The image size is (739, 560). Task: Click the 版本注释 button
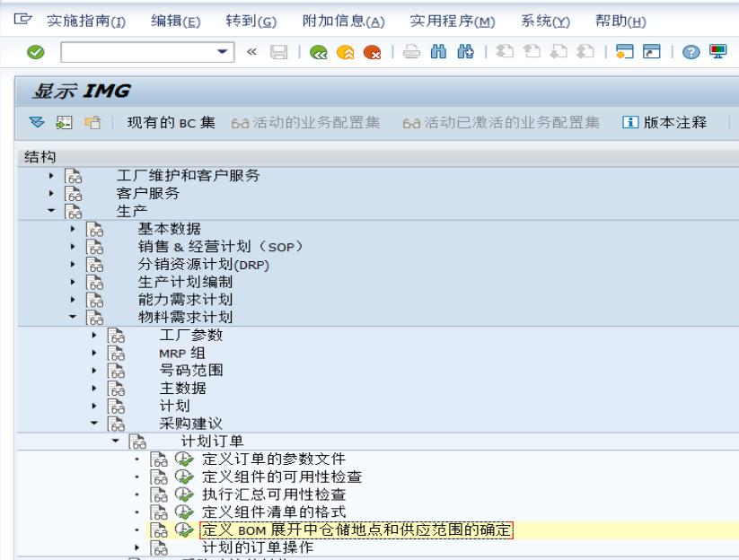coord(664,123)
